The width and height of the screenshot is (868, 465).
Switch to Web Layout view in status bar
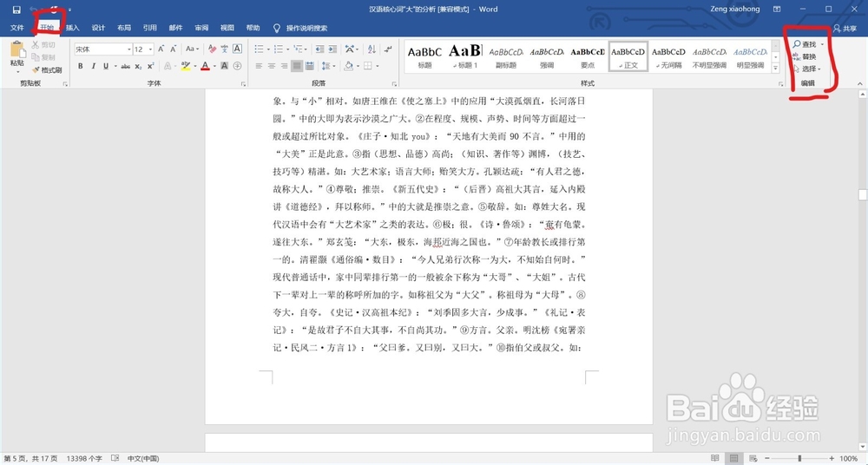753,458
